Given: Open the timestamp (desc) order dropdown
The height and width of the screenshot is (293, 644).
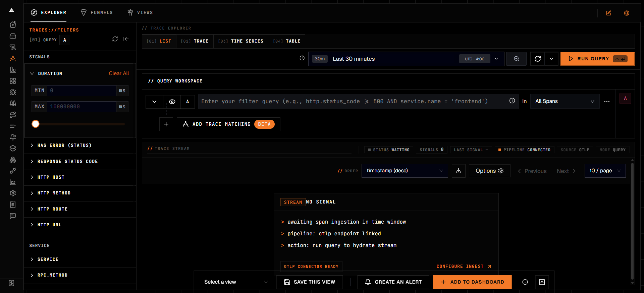Looking at the screenshot, I should pyautogui.click(x=405, y=171).
